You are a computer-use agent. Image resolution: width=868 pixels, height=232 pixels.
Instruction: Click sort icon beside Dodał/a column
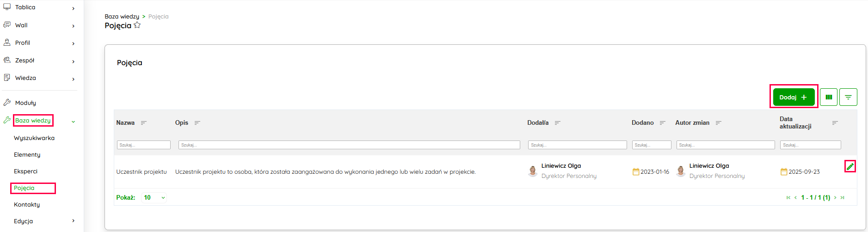pyautogui.click(x=558, y=123)
